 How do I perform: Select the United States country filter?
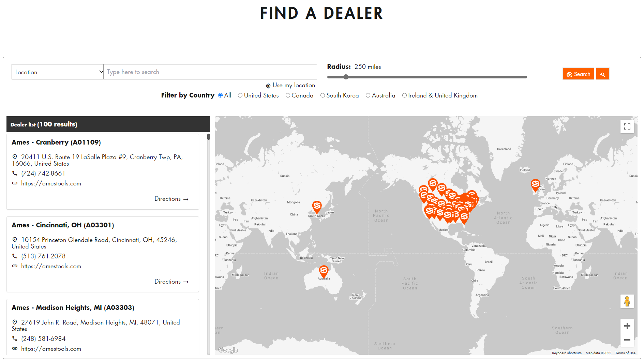click(240, 95)
